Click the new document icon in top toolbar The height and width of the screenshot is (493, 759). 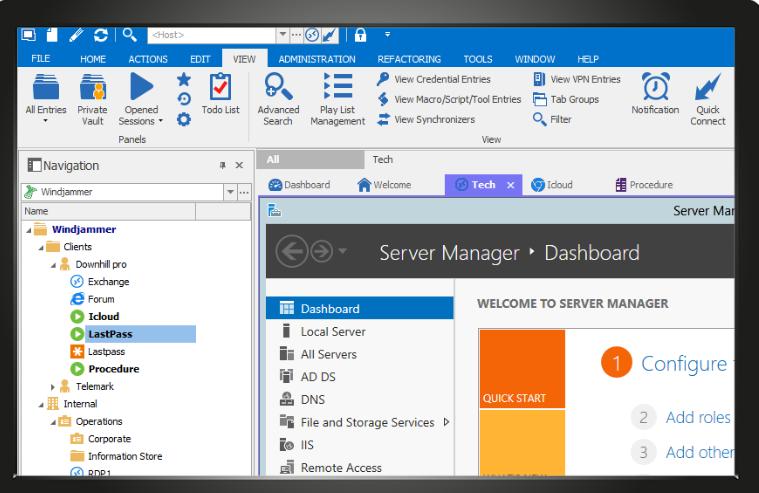[x=52, y=35]
